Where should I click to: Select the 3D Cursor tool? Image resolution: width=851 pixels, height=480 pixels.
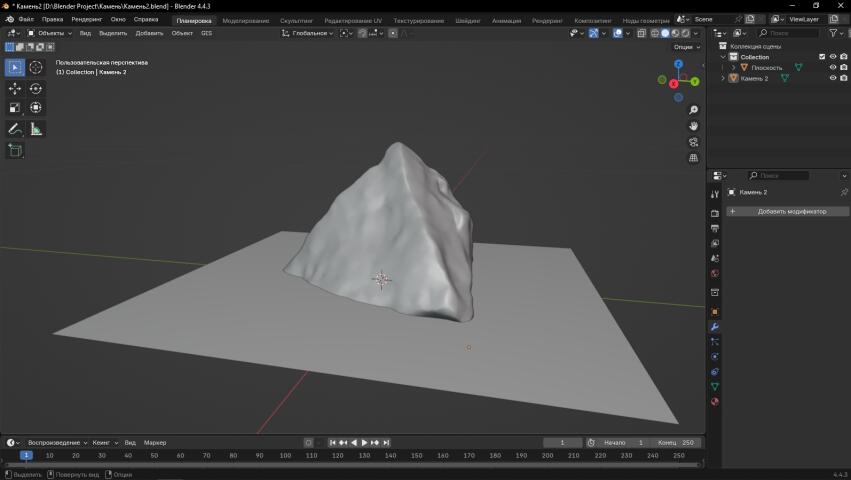click(x=36, y=67)
